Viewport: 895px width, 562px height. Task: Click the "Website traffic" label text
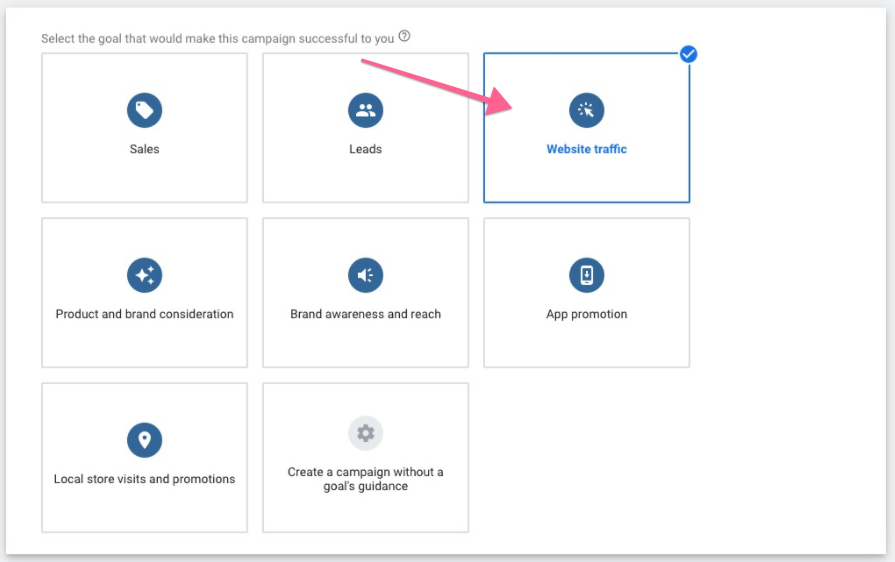point(587,149)
